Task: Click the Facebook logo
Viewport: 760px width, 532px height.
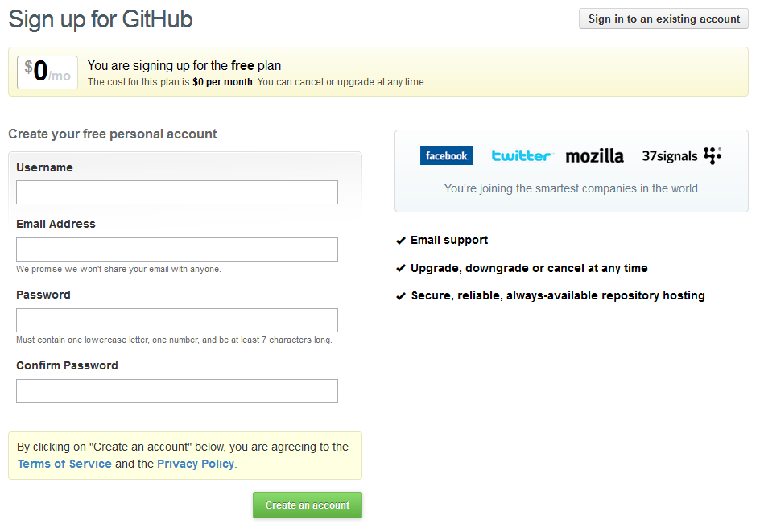Action: click(446, 155)
